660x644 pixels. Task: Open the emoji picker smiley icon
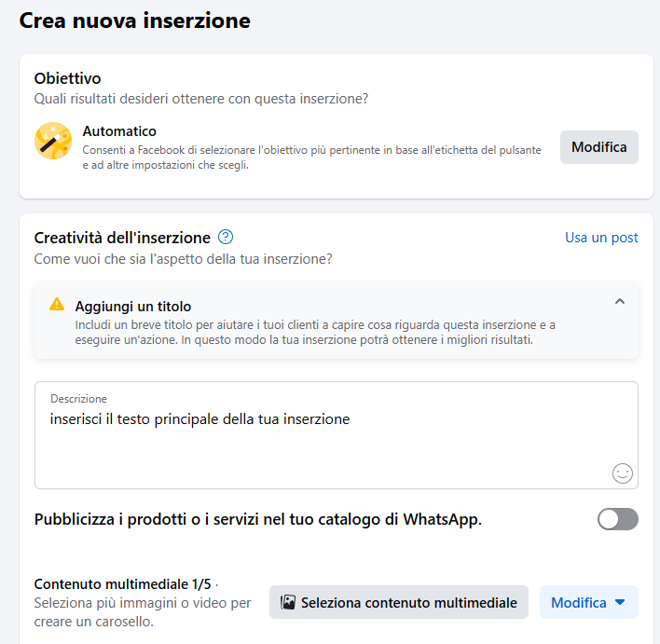pyautogui.click(x=622, y=473)
